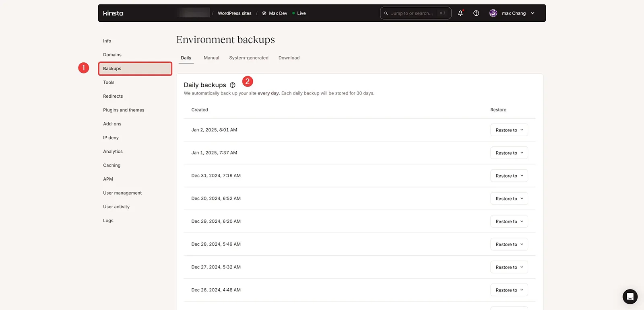644x310 pixels.
Task: Click the max Chang user avatar
Action: pyautogui.click(x=493, y=13)
